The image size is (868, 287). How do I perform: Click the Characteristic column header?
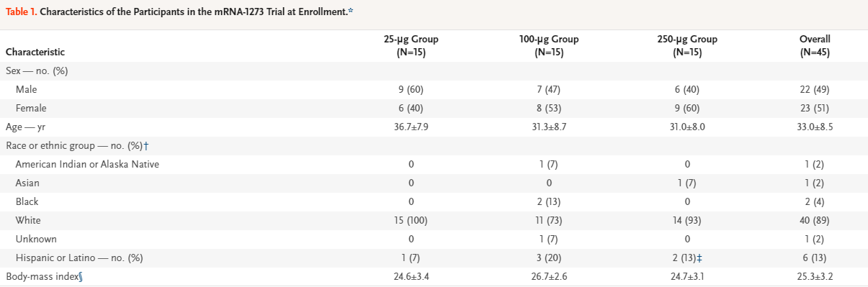coord(35,53)
